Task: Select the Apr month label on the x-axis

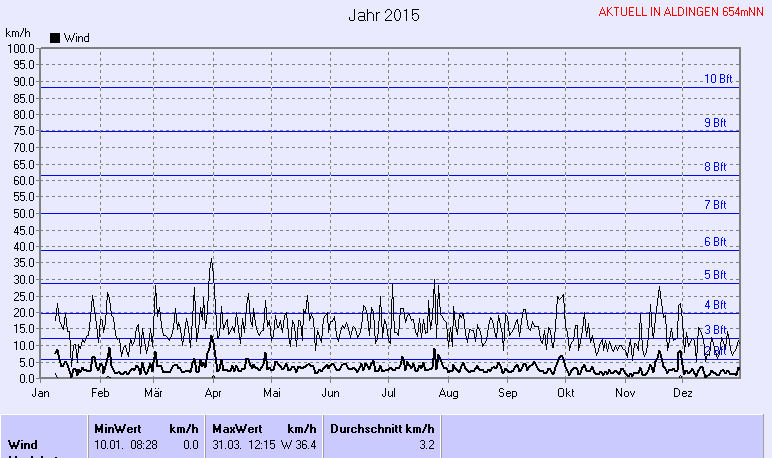Action: [x=212, y=394]
